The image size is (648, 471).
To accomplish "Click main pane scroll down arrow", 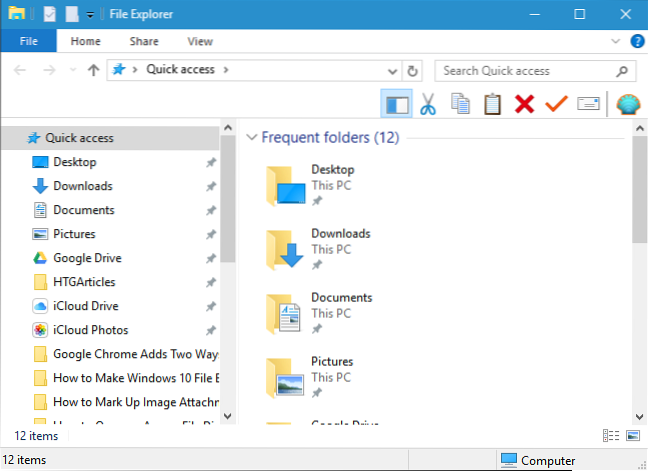I will [x=640, y=416].
